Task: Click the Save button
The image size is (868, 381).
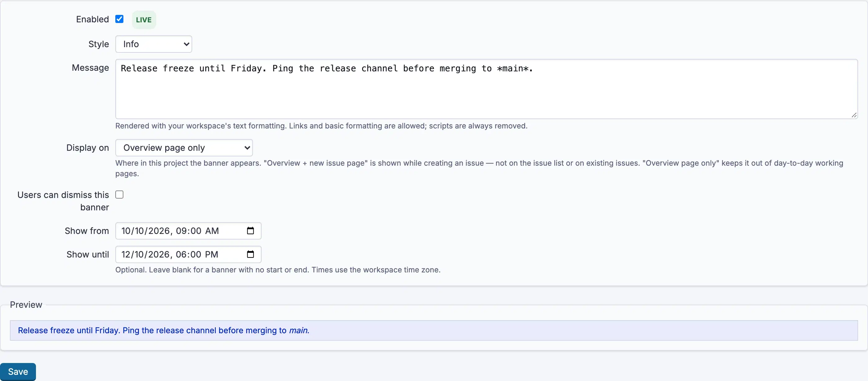Action: tap(18, 372)
